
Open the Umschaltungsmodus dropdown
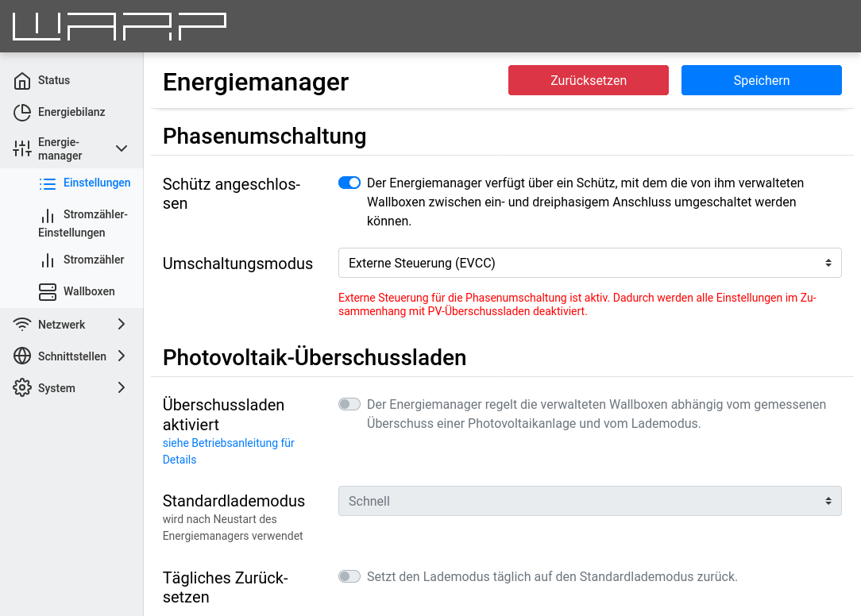589,263
